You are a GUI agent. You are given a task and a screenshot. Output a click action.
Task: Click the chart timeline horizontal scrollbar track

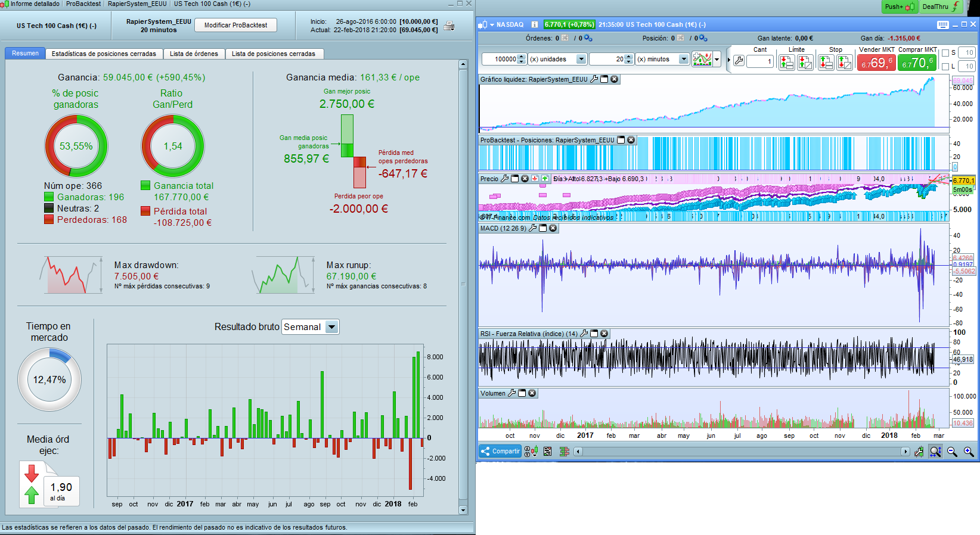742,452
